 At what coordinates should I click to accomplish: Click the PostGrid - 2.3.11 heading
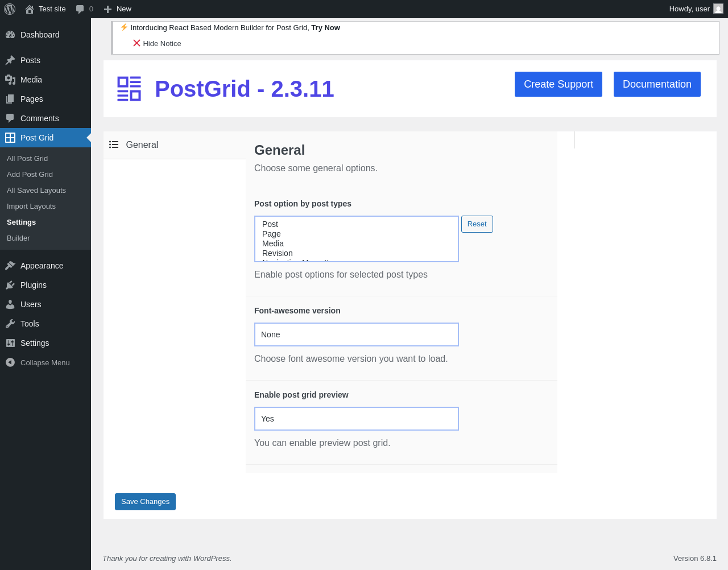tap(245, 89)
